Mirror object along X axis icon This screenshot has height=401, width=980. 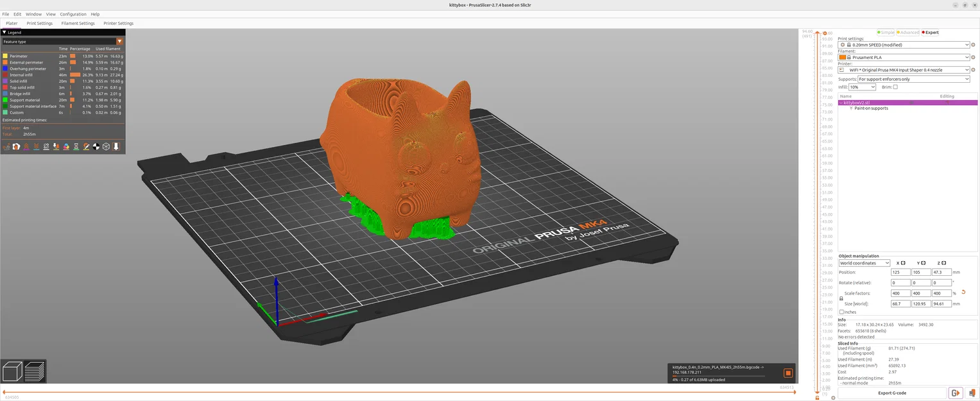(903, 263)
